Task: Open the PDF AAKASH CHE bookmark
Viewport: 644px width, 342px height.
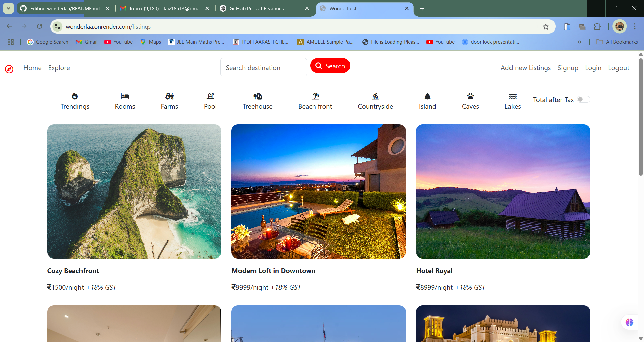Action: [261, 42]
